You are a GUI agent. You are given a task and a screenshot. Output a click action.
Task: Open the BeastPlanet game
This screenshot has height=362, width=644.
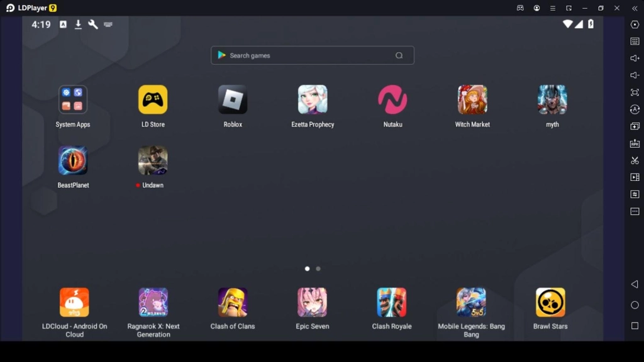coord(73,160)
